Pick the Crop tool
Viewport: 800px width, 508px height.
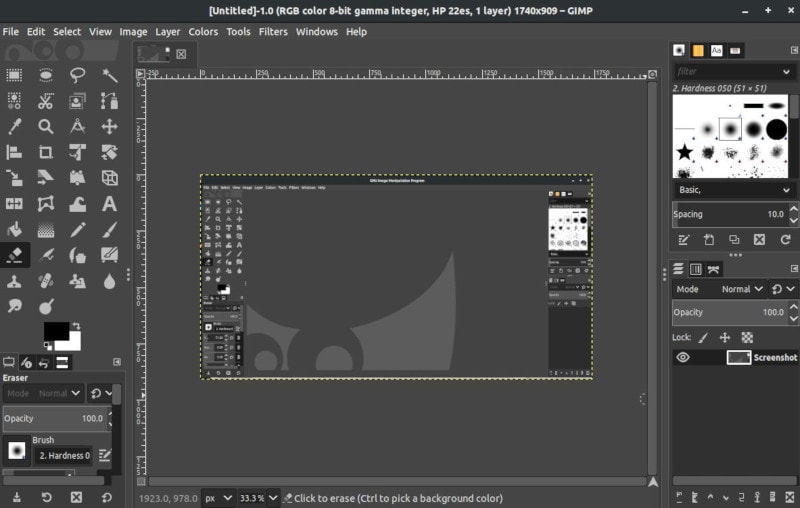[46, 152]
